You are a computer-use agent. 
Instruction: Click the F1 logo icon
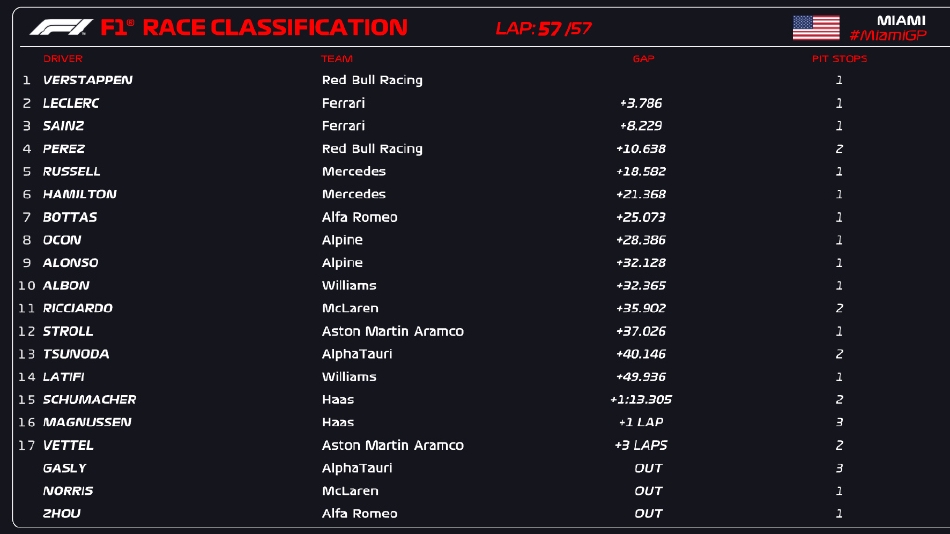(61, 27)
